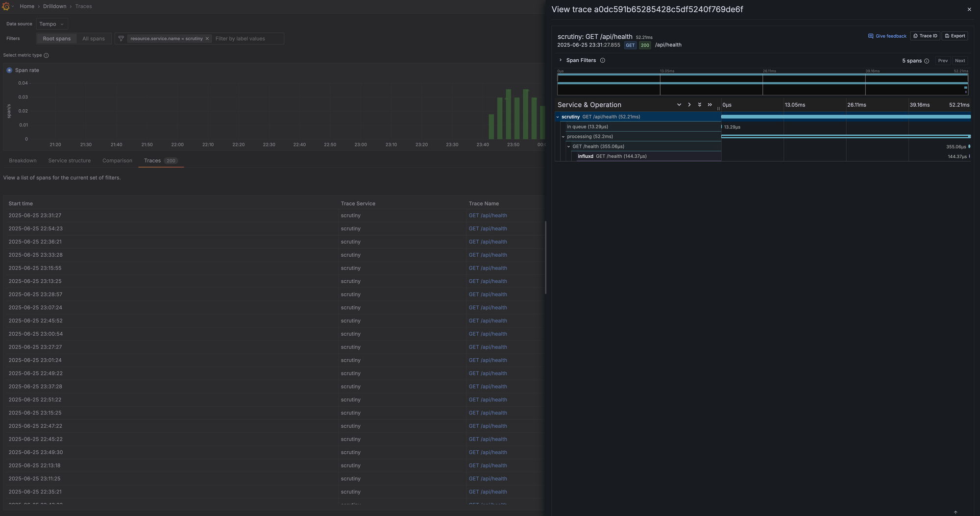Click the processing span timeline bar
The image size is (980, 516).
pos(846,136)
